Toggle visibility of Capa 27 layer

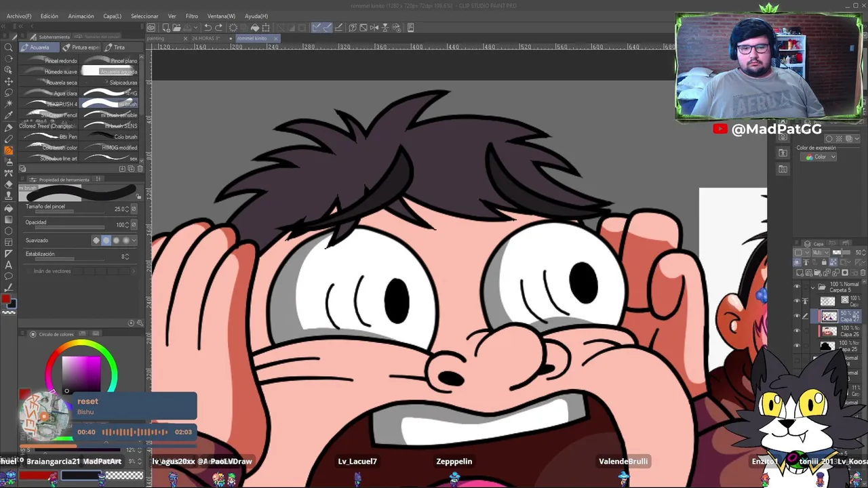tap(797, 316)
